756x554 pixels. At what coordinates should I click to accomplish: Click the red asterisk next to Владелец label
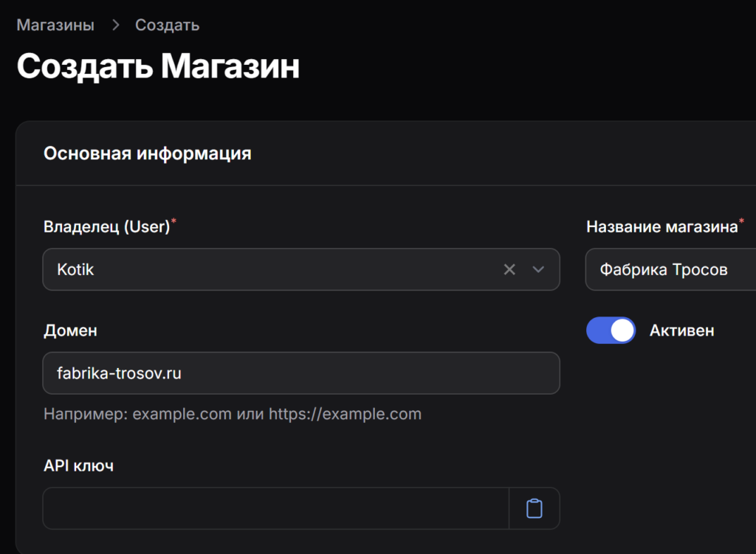click(174, 222)
